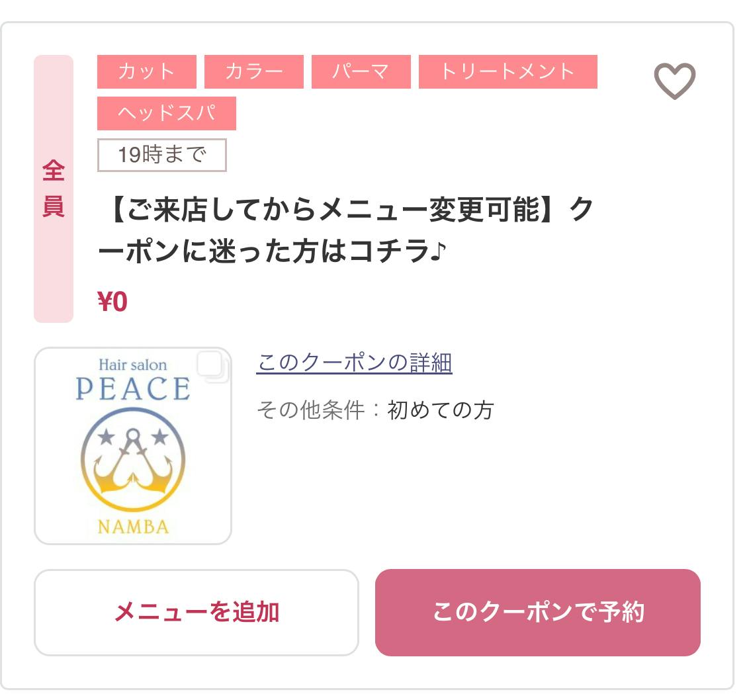Click the 初めての方 condition text
The height and width of the screenshot is (700, 747).
click(441, 410)
